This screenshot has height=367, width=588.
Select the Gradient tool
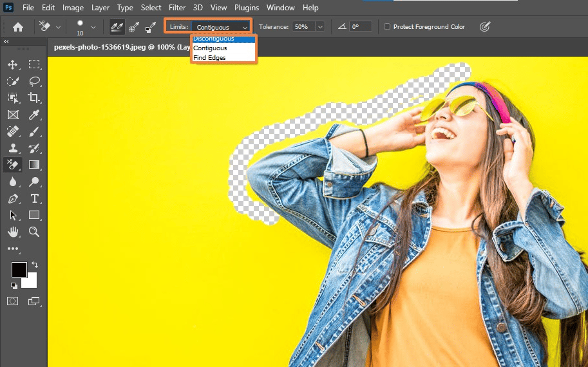coord(34,165)
